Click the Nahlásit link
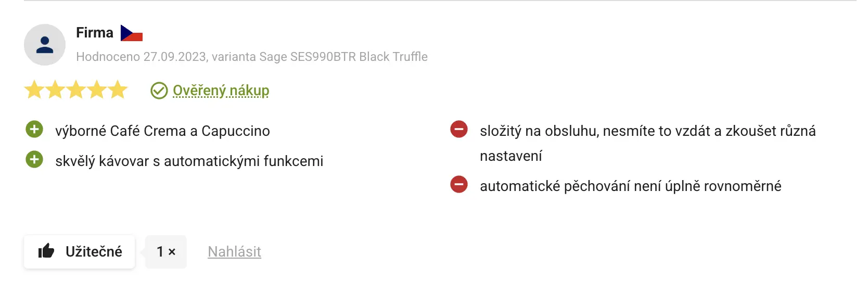Image resolution: width=868 pixels, height=306 pixels. (x=234, y=251)
